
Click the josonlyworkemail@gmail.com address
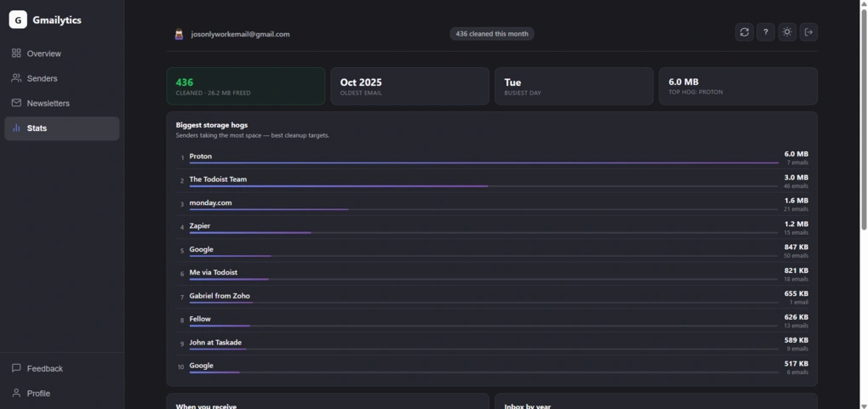point(240,34)
